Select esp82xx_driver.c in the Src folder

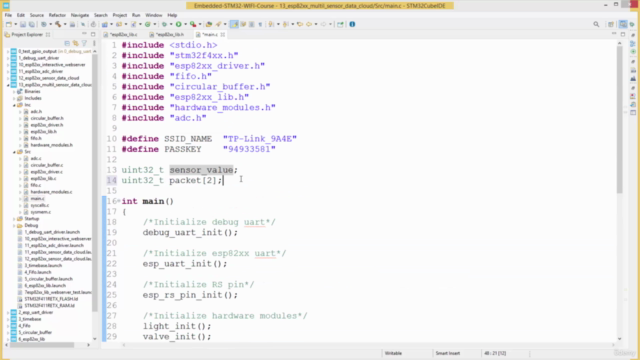47,172
